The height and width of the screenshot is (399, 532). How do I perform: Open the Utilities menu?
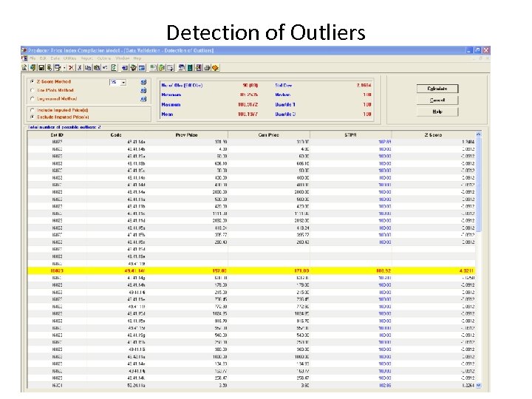click(x=70, y=58)
